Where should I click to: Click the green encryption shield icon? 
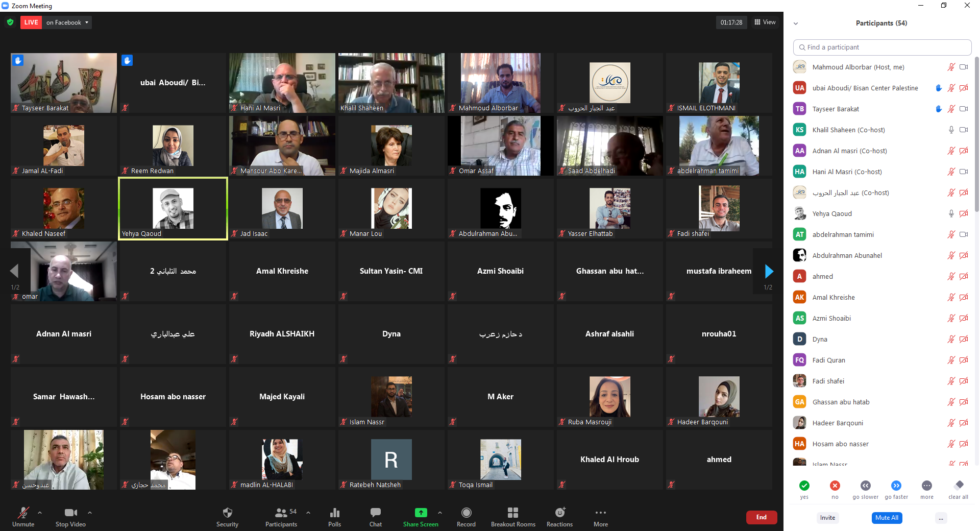[10, 22]
